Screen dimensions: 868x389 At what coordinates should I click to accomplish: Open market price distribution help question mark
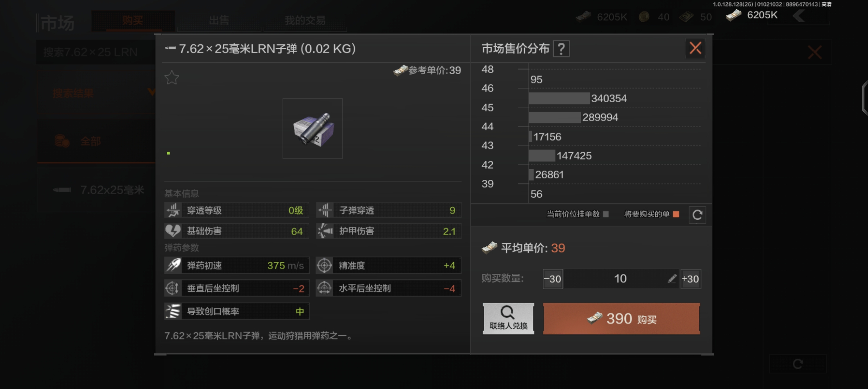[561, 49]
